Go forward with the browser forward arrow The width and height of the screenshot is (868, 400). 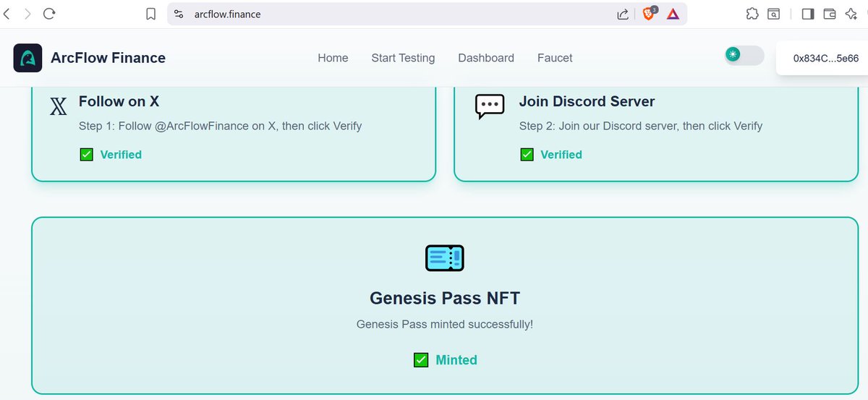tap(27, 14)
